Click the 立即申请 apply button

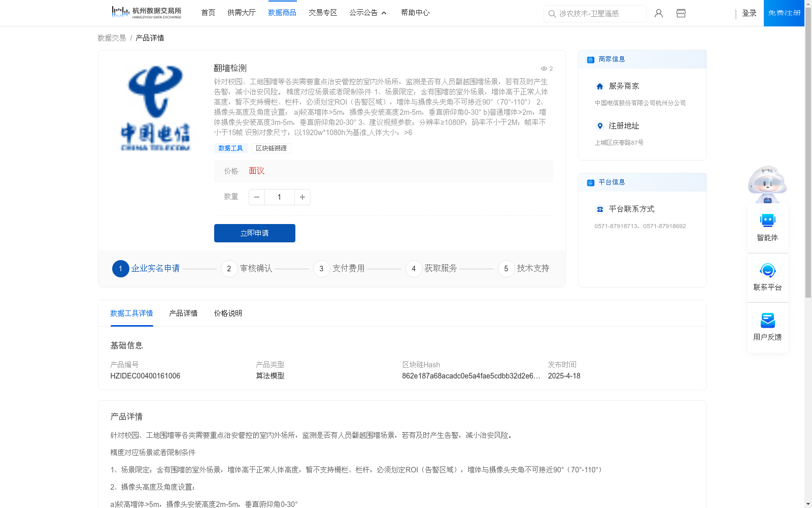(x=254, y=233)
